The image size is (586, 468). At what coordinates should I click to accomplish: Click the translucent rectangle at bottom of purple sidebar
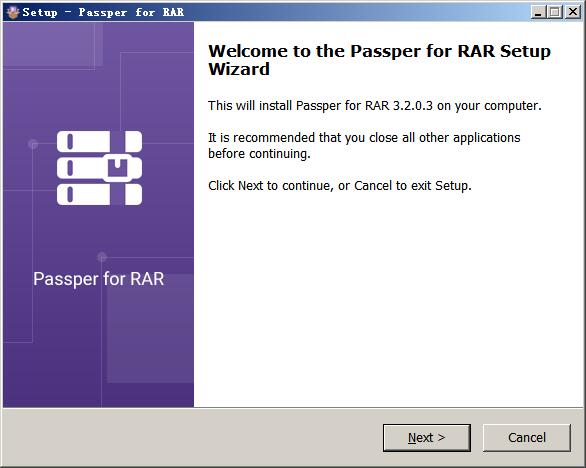[150, 328]
